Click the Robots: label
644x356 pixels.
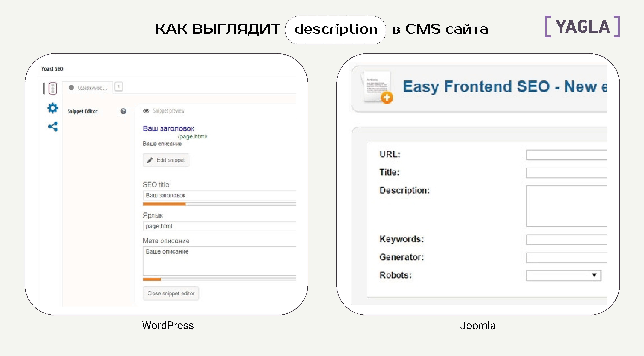click(x=396, y=275)
